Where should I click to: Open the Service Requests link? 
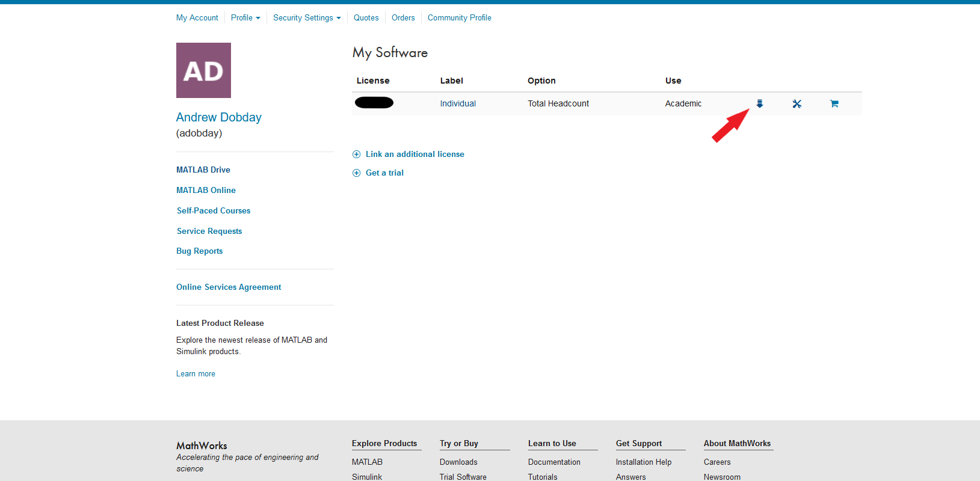click(209, 231)
